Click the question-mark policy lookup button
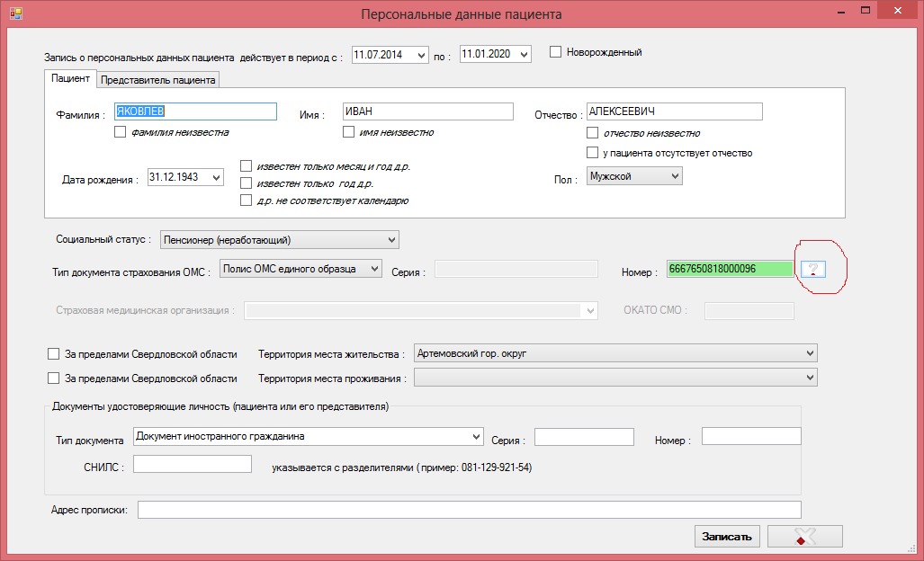This screenshot has width=924, height=561. [813, 269]
